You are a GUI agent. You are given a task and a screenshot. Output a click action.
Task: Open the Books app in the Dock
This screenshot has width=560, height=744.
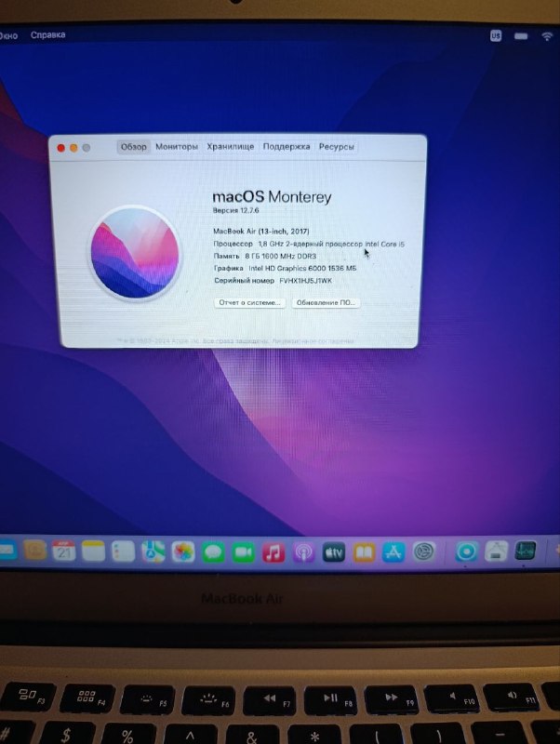coord(364,552)
